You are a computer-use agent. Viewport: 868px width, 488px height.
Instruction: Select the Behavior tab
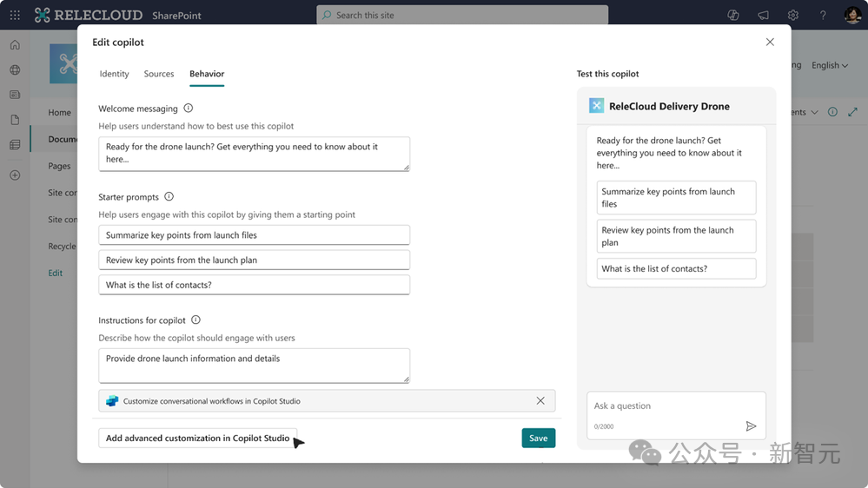(207, 74)
